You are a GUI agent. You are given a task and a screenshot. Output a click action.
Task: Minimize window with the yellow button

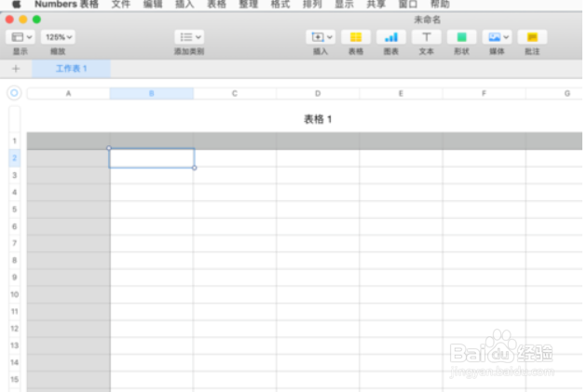point(23,20)
